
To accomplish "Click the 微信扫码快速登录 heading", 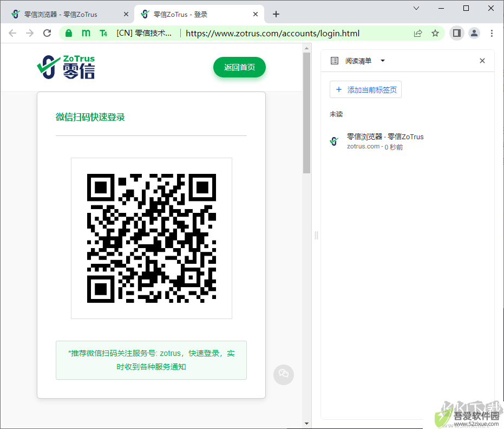I will (90, 117).
